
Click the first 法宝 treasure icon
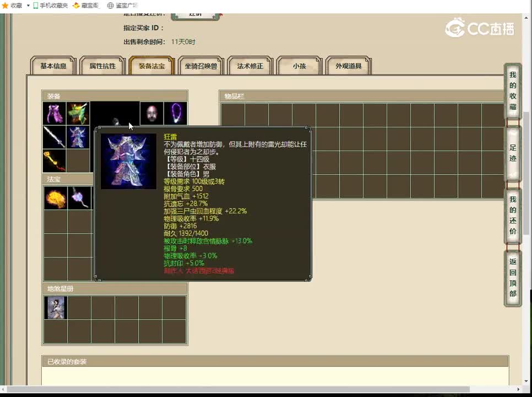click(55, 198)
